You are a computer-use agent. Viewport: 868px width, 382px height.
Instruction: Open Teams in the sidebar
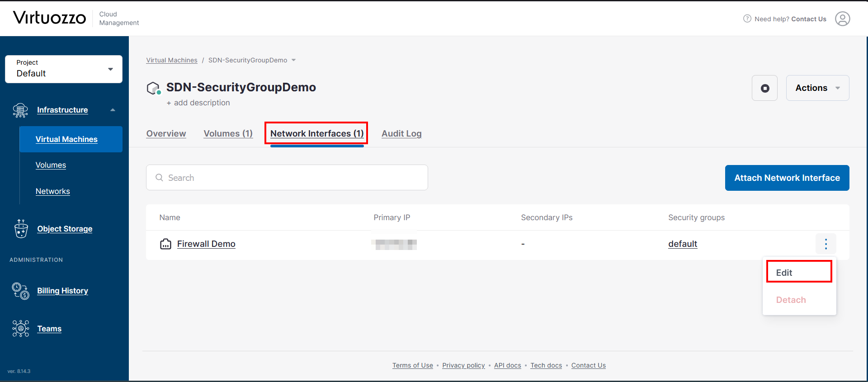pyautogui.click(x=49, y=329)
